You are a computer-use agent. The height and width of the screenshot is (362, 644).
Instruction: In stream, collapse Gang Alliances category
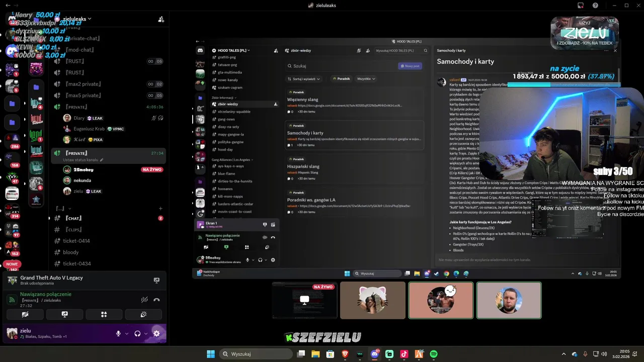(232, 159)
